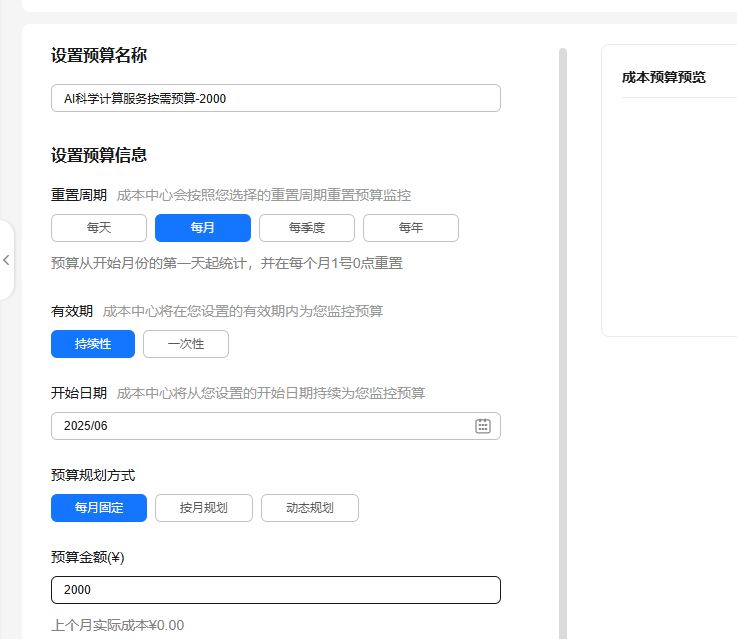Click the 重置周期 label
This screenshot has width=737, height=639.
tap(79, 195)
